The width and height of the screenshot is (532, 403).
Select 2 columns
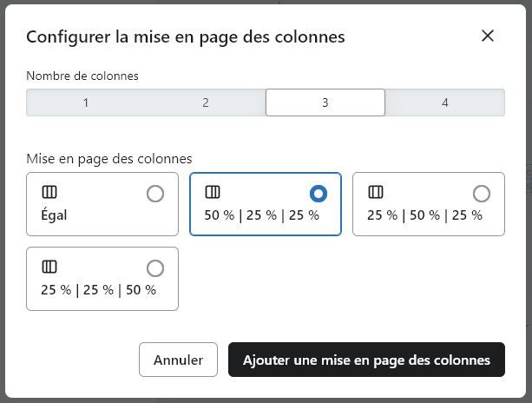pyautogui.click(x=206, y=102)
